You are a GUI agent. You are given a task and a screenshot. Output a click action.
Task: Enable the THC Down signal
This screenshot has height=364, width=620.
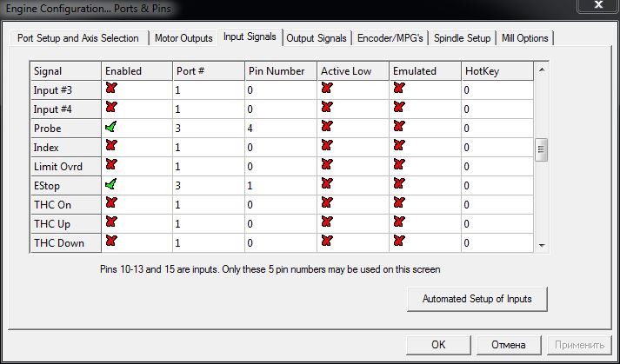[x=110, y=242]
